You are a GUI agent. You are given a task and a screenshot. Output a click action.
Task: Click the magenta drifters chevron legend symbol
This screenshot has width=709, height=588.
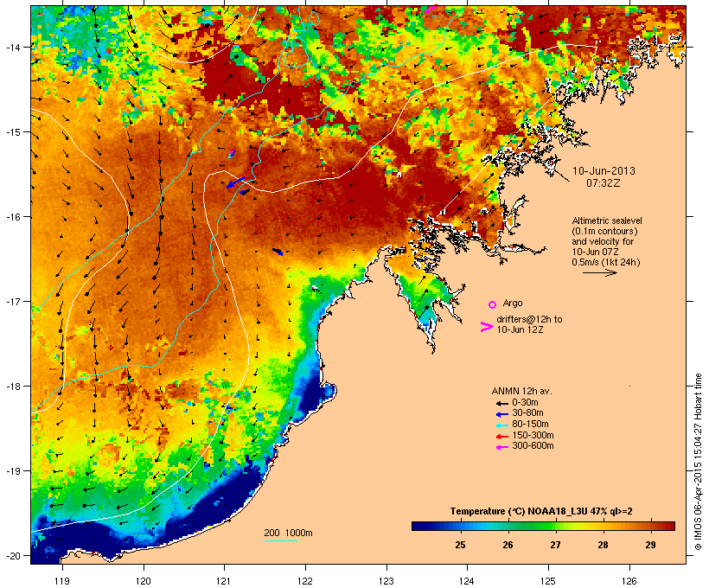click(486, 327)
